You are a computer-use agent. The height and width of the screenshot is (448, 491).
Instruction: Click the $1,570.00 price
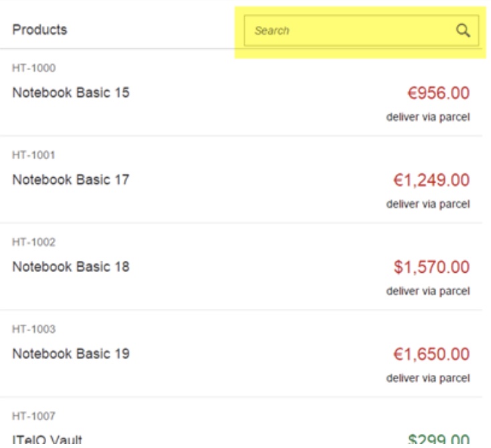[432, 267]
